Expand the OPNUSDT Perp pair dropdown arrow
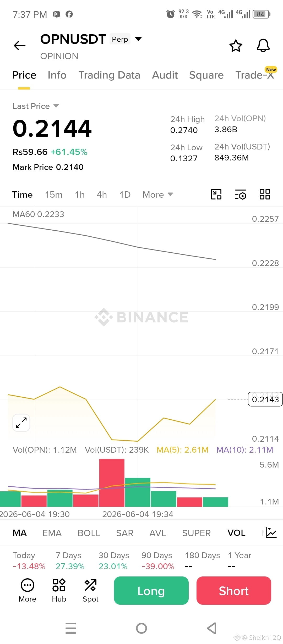The height and width of the screenshot is (644, 283). pos(138,39)
